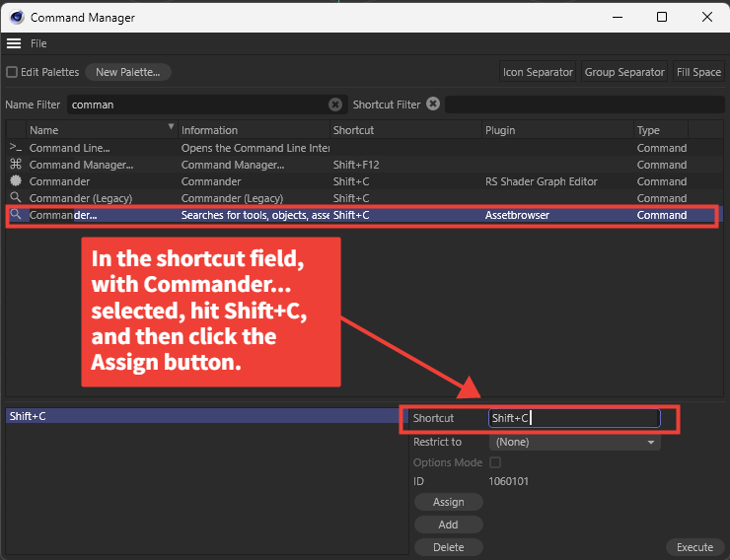This screenshot has width=730, height=560.
Task: Click the Group Separator button
Action: (x=624, y=72)
